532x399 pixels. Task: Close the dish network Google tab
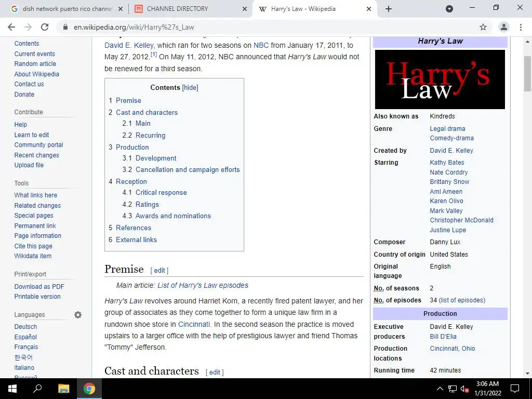[120, 9]
